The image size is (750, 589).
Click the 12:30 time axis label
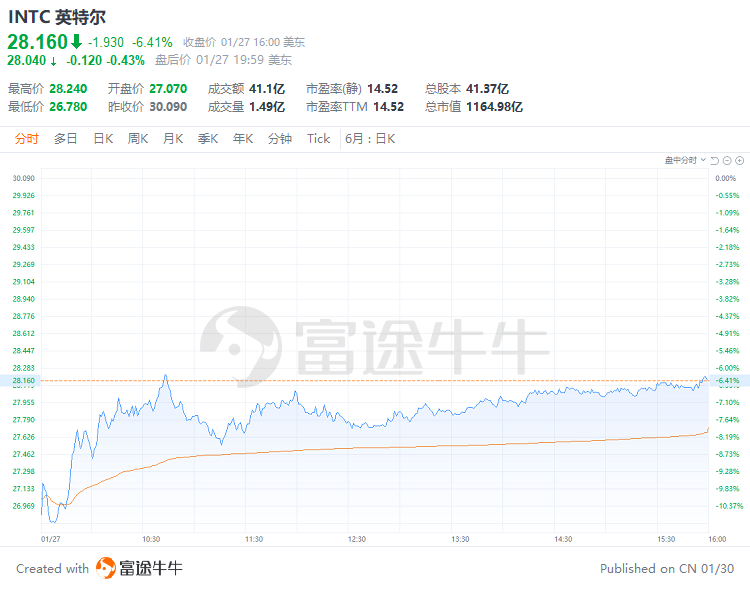click(357, 539)
